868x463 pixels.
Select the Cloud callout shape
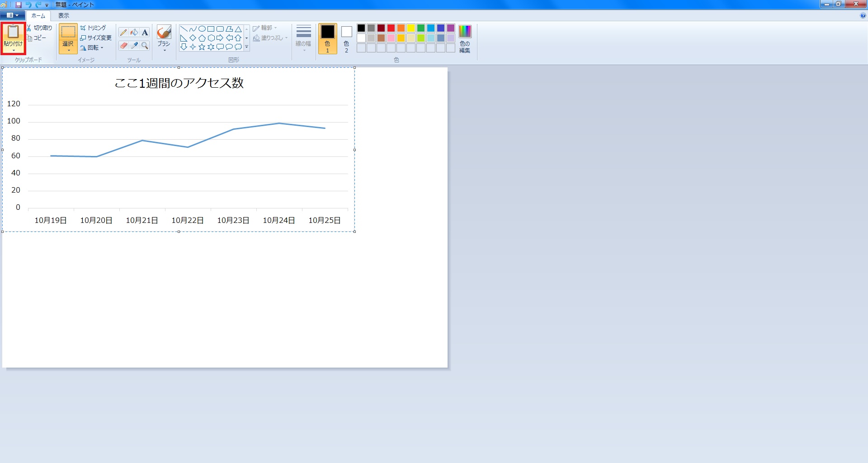click(x=238, y=47)
